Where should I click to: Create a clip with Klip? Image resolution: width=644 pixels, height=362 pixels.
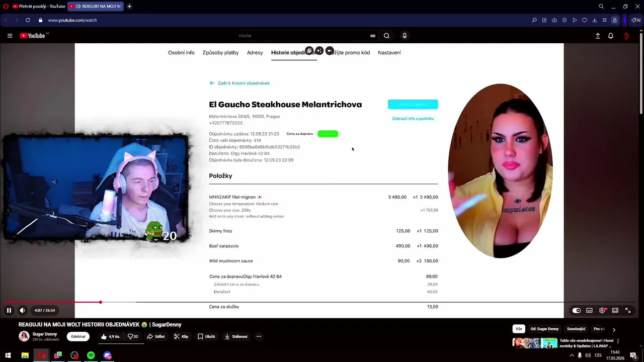pyautogui.click(x=181, y=336)
